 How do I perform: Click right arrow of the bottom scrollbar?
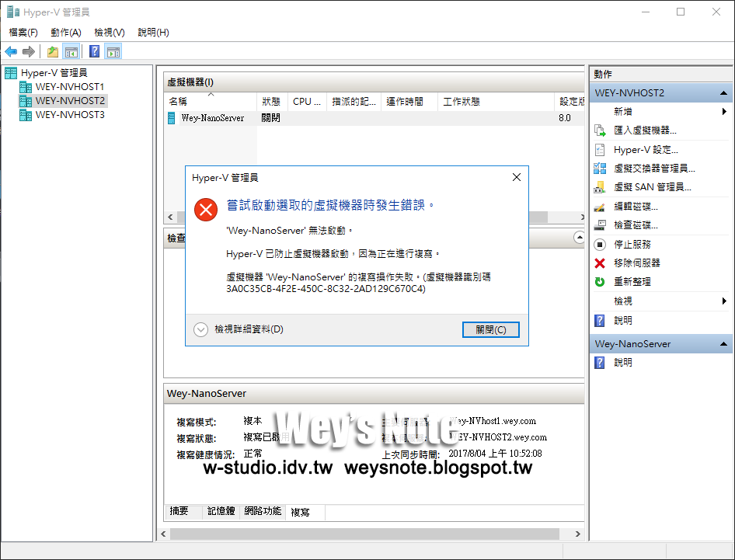tap(578, 534)
